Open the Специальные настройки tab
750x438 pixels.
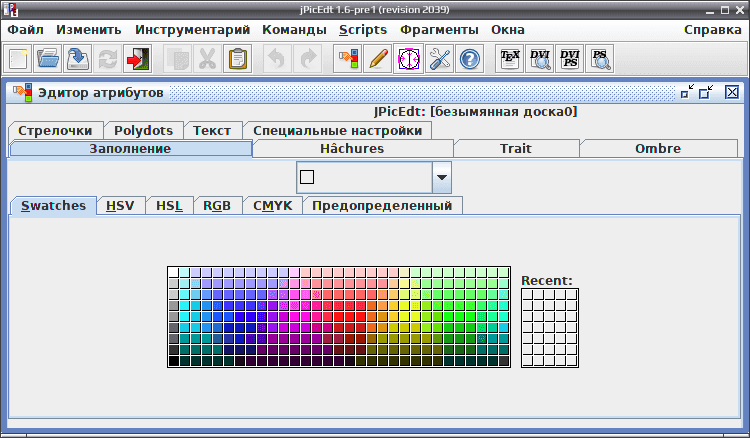tap(338, 131)
